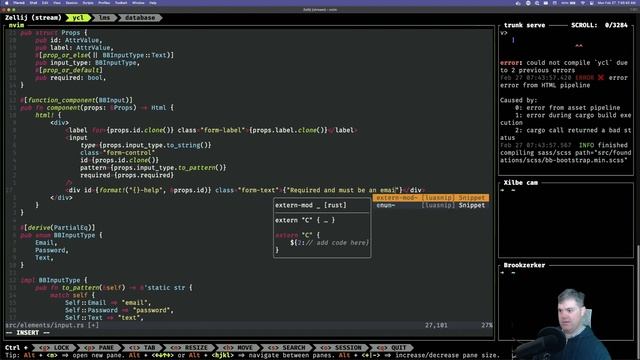Image resolution: width=640 pixels, height=360 pixels.
Task: Open the Window menu in menu bar
Action: click(x=138, y=3)
